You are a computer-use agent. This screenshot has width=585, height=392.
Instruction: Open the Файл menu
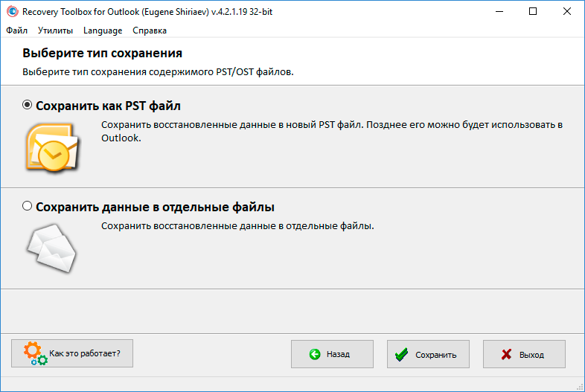pyautogui.click(x=17, y=30)
